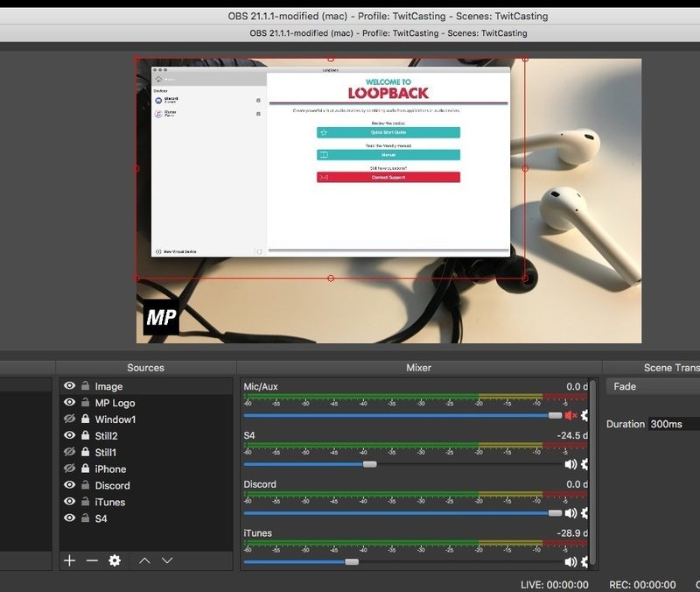Move selected source down
Viewport: 700px width, 592px height.
[x=167, y=560]
